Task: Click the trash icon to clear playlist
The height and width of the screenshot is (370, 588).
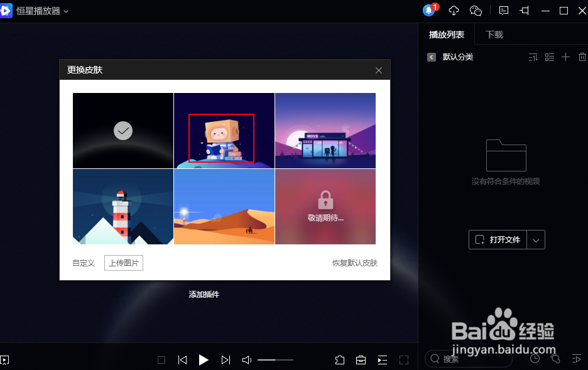Action: click(582, 57)
